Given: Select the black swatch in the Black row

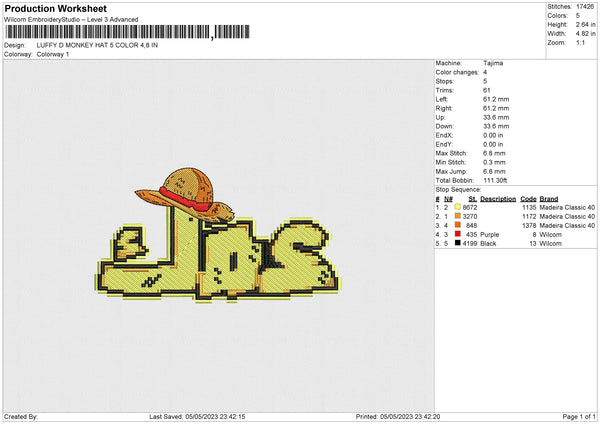Looking at the screenshot, I should pyautogui.click(x=458, y=243).
